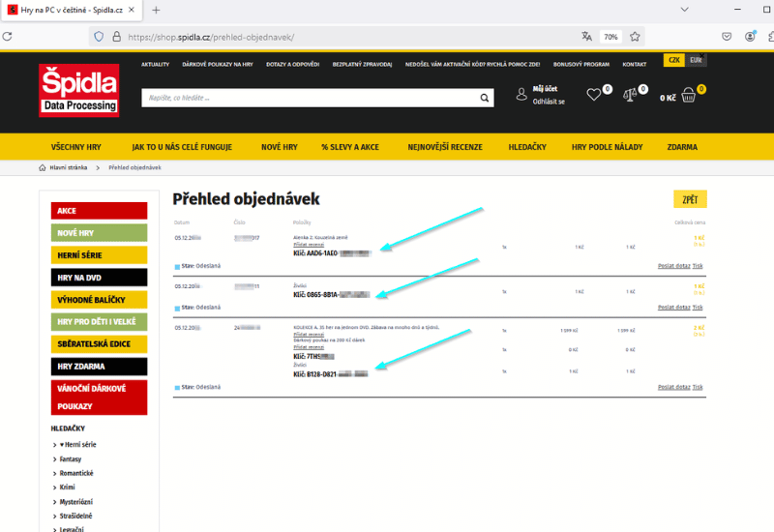Open a new browser tab
Screen dimensions: 774x532
[x=156, y=10]
